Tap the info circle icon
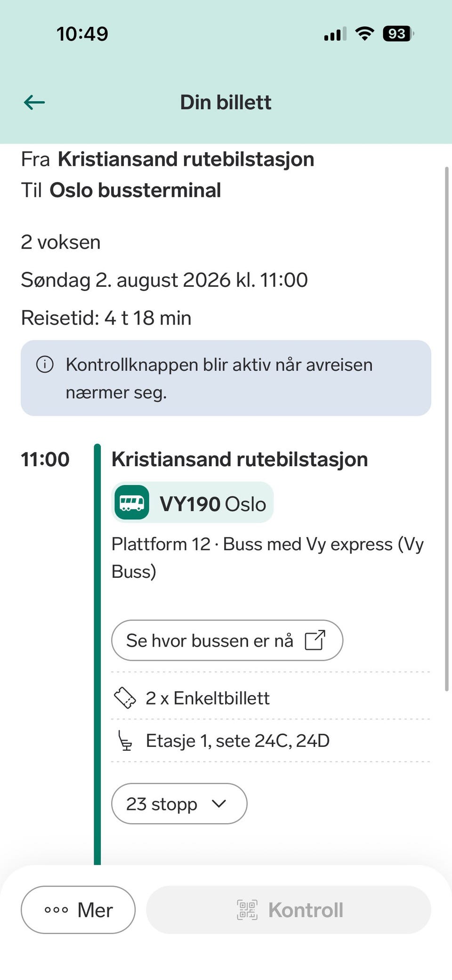Image resolution: width=452 pixels, height=980 pixels. point(45,364)
